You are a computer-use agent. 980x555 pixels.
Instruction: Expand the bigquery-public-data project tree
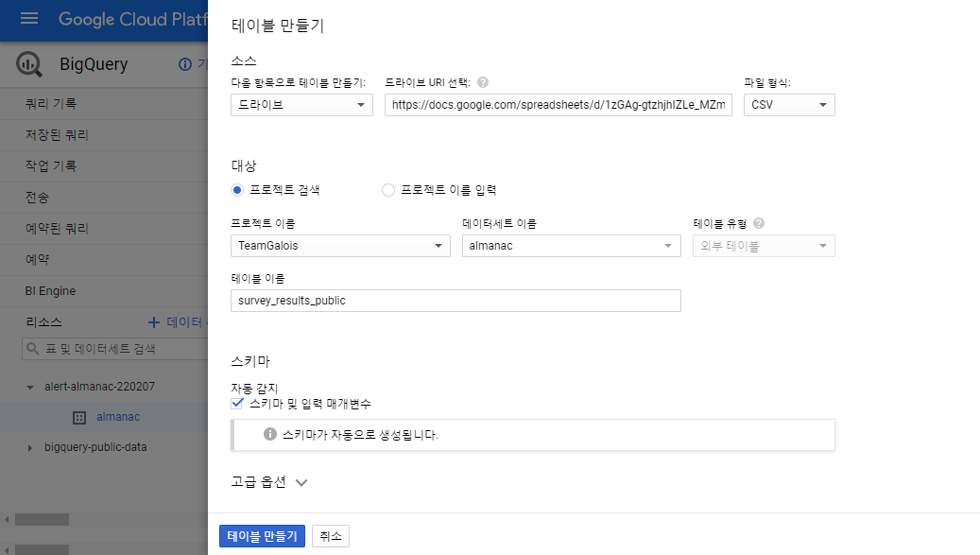point(29,447)
